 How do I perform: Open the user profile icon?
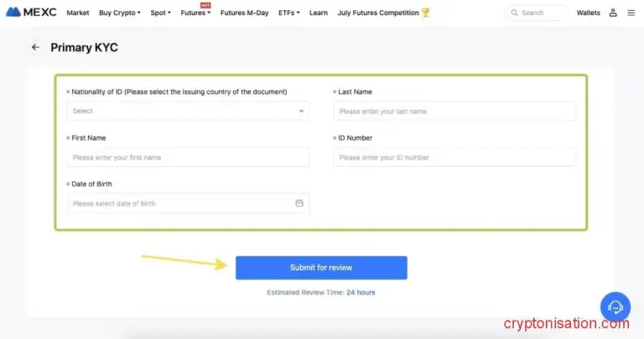[x=613, y=13]
